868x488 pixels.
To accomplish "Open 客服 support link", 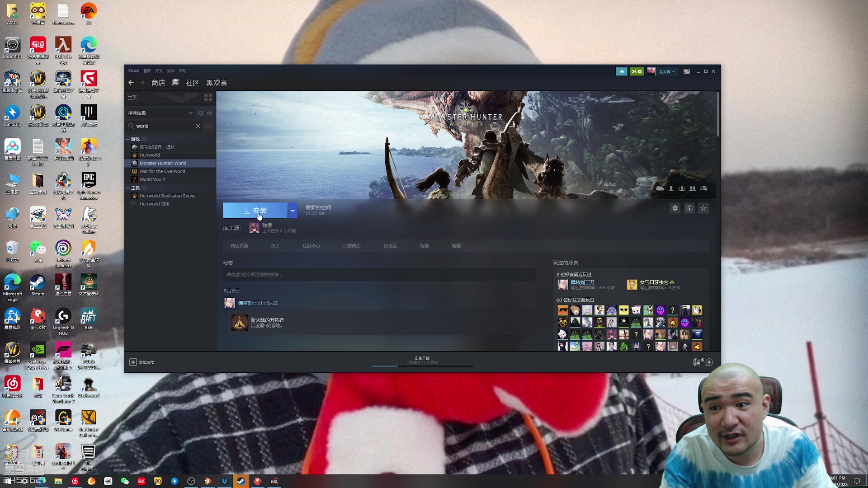I will point(456,246).
